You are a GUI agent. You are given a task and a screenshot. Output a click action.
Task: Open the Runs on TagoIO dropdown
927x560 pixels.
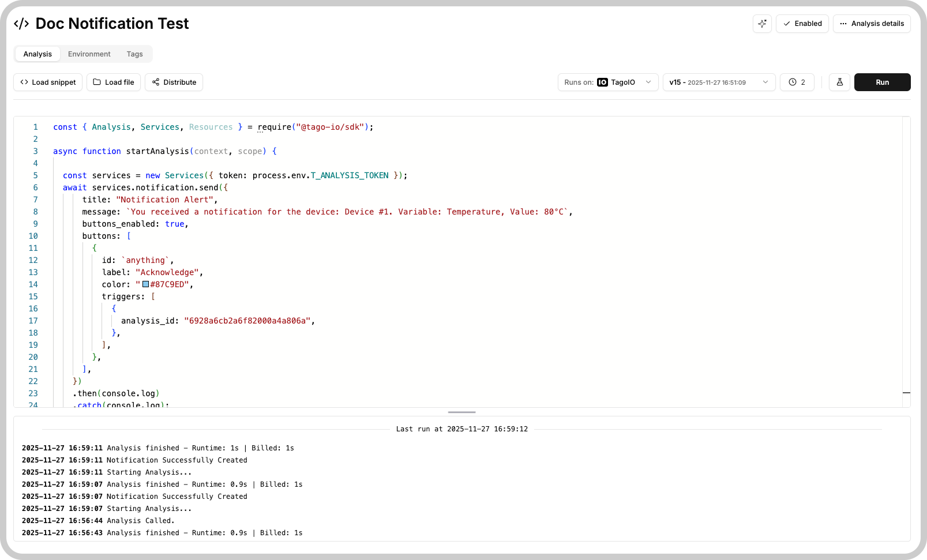[608, 82]
